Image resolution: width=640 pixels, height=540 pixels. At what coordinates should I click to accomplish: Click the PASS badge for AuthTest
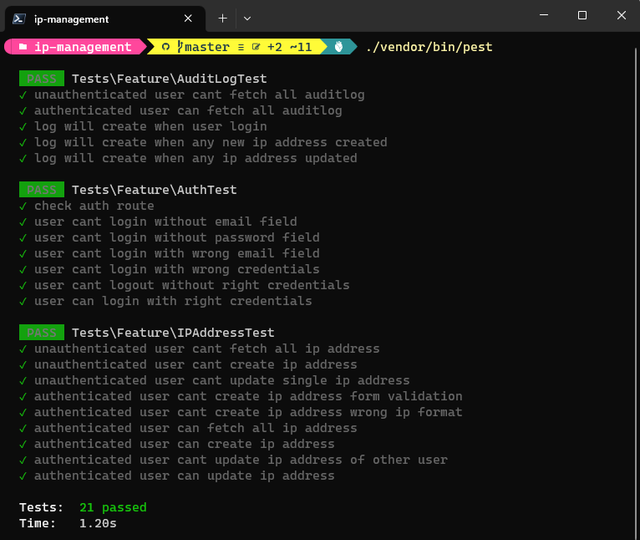click(42, 189)
